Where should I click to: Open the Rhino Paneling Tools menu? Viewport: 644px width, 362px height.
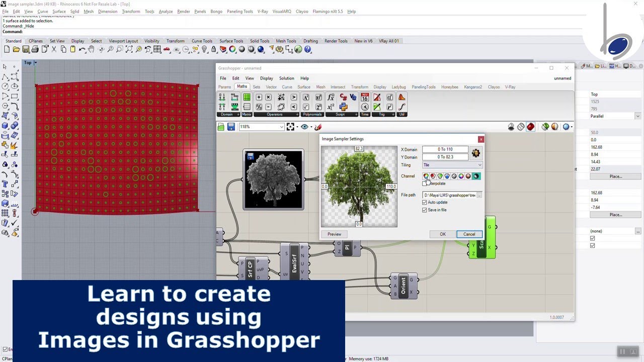239,11
